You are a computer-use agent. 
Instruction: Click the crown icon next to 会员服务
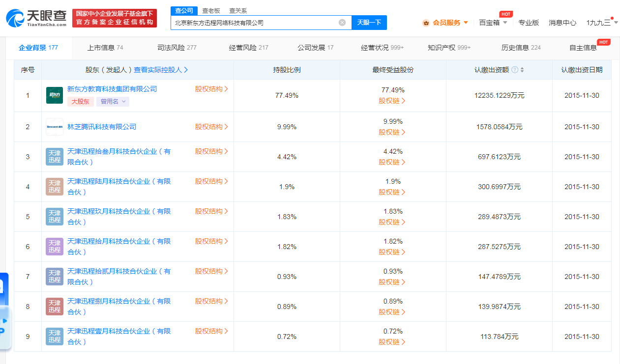point(426,23)
